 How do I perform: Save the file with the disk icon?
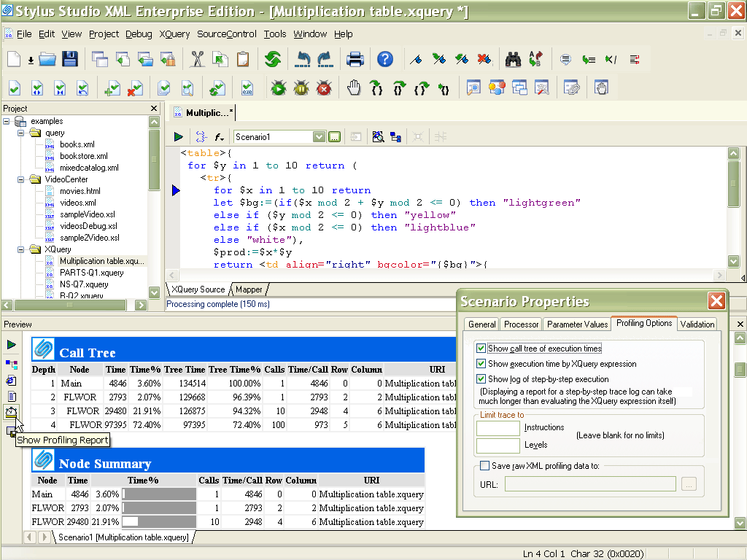coord(69,59)
